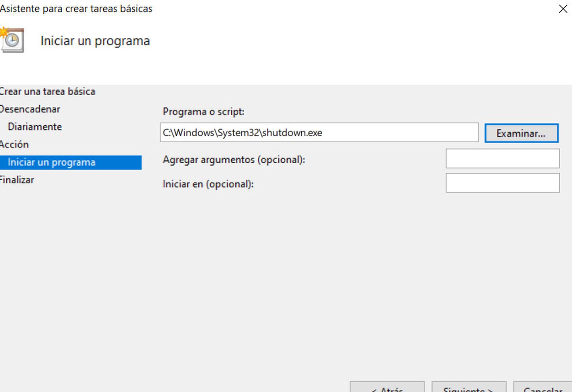The height and width of the screenshot is (392, 572).
Task: Select the Desencadenar wizard step
Action: click(30, 109)
